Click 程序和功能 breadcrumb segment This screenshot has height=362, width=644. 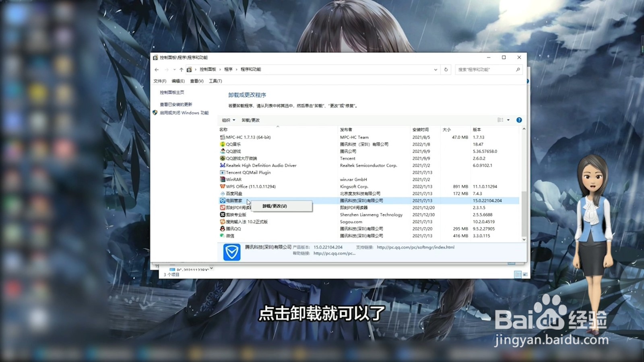coord(251,70)
